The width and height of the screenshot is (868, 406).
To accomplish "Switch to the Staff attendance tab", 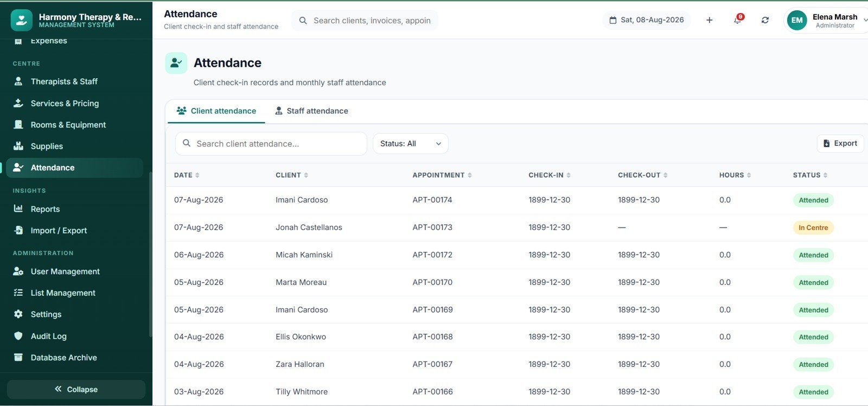I will (311, 111).
